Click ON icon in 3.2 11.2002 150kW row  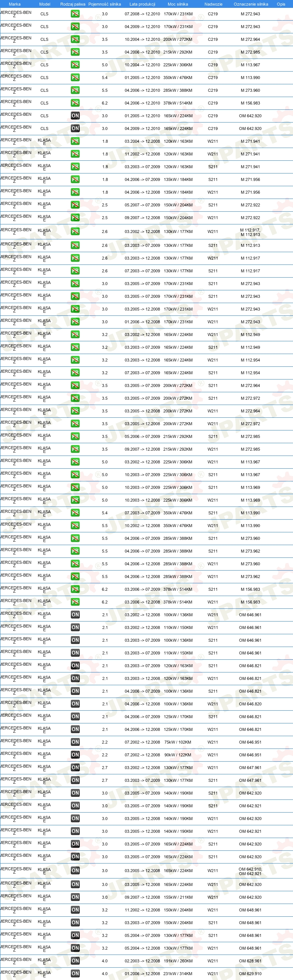point(75,911)
